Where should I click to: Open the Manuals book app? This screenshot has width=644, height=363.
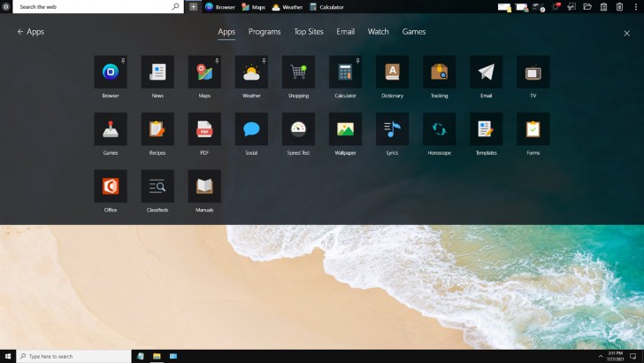(204, 186)
